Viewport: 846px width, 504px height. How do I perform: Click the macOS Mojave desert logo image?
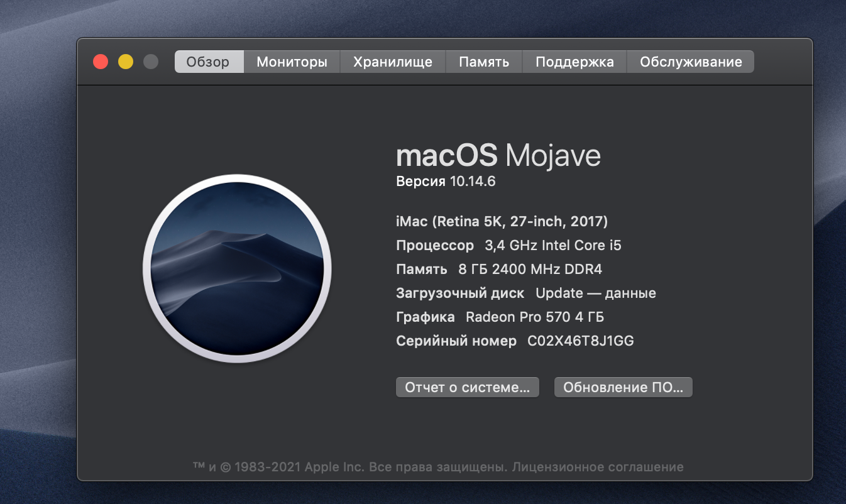coord(237,268)
